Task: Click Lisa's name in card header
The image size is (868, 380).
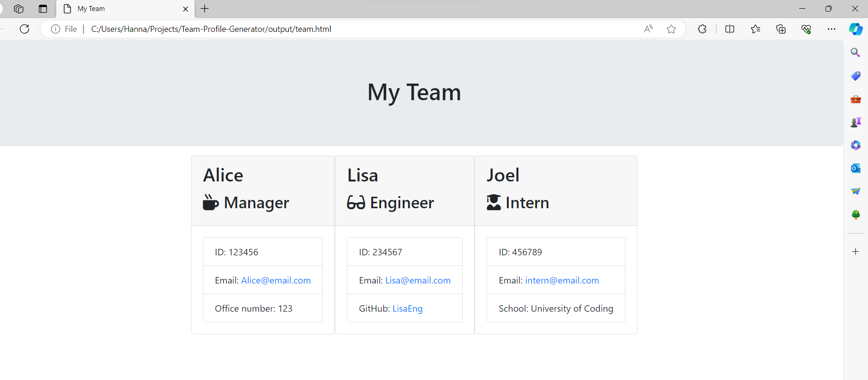Action: [363, 175]
